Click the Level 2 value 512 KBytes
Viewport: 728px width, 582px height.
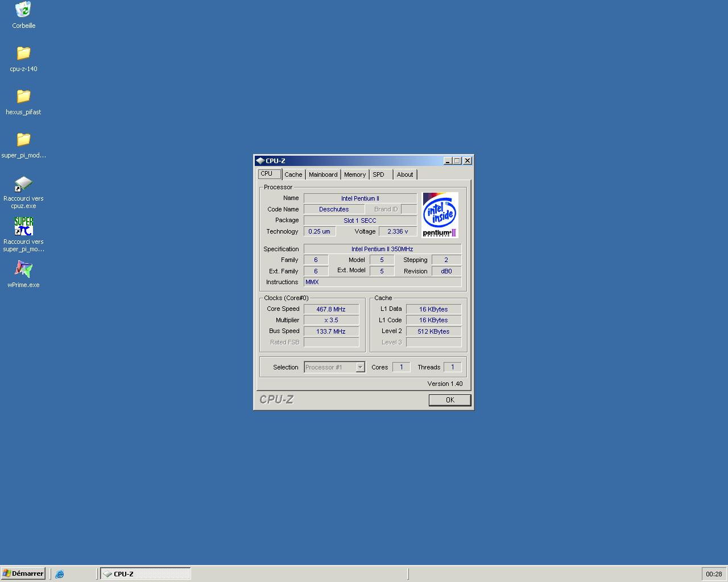point(433,331)
